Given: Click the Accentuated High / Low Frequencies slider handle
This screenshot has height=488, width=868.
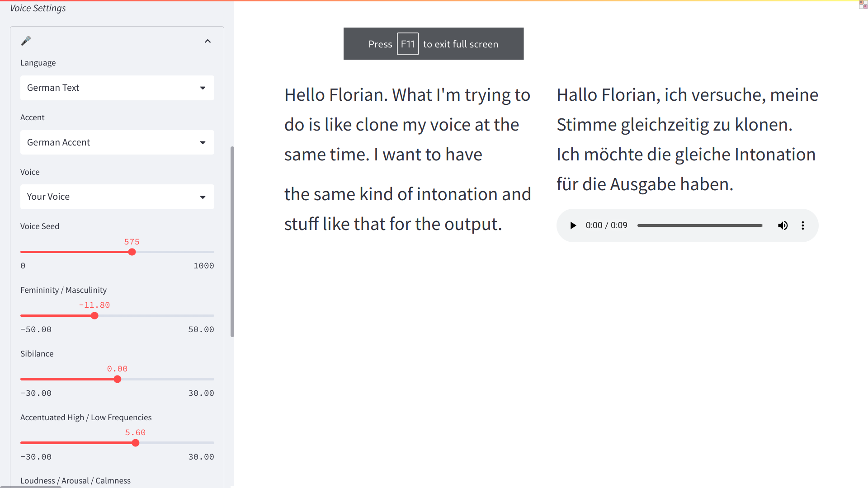Looking at the screenshot, I should click(x=136, y=443).
